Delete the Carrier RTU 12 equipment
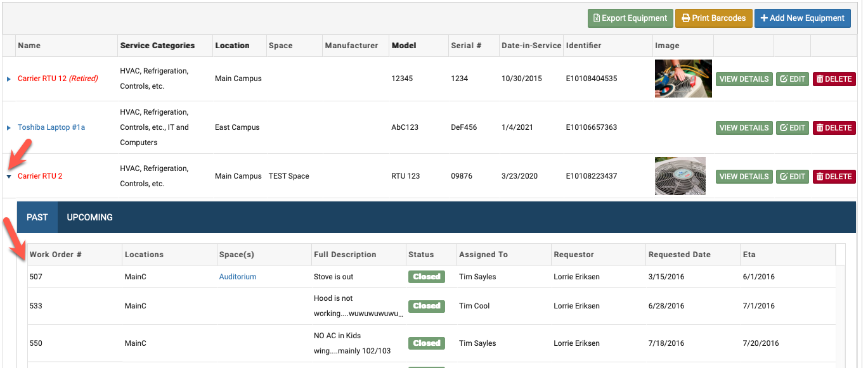This screenshot has width=868, height=368. [834, 79]
